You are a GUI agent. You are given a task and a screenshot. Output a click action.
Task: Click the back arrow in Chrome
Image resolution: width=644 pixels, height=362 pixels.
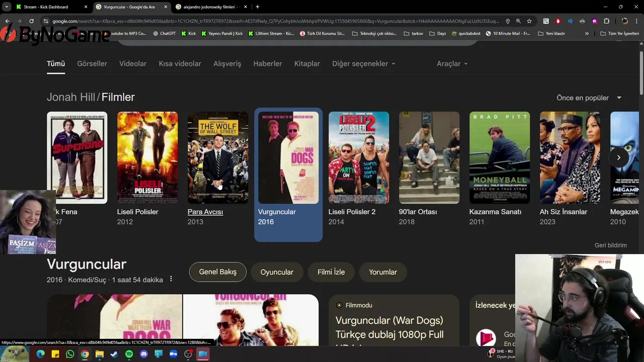pos(7,21)
